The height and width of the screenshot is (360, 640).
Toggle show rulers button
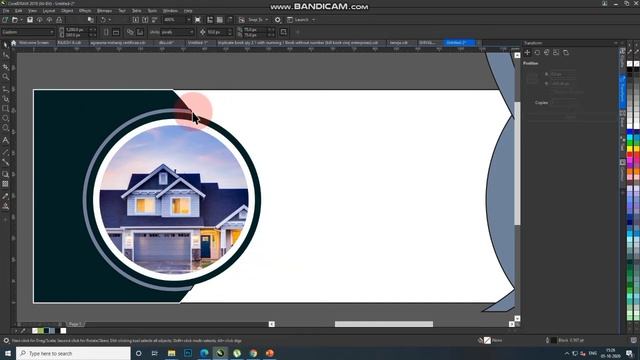coord(210,20)
